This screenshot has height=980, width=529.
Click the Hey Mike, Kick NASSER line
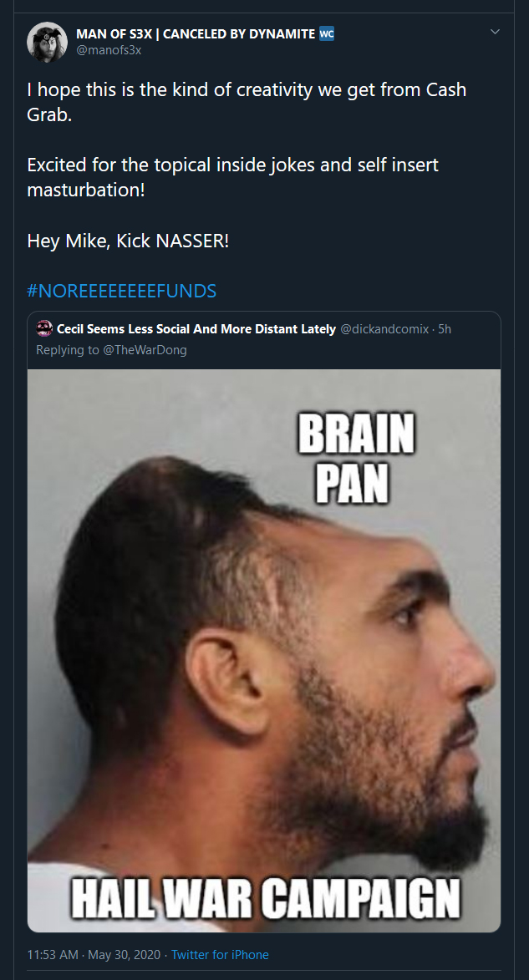[128, 241]
